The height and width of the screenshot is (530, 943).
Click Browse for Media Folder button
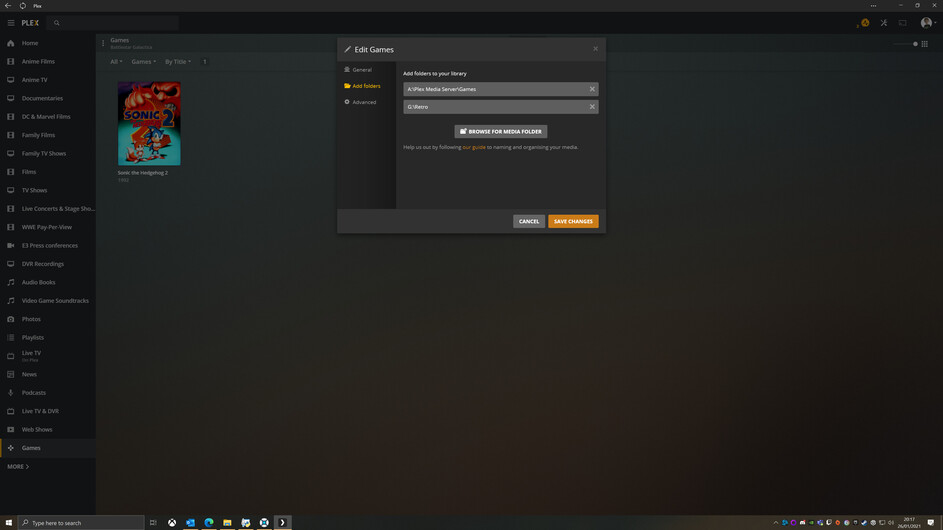501,132
